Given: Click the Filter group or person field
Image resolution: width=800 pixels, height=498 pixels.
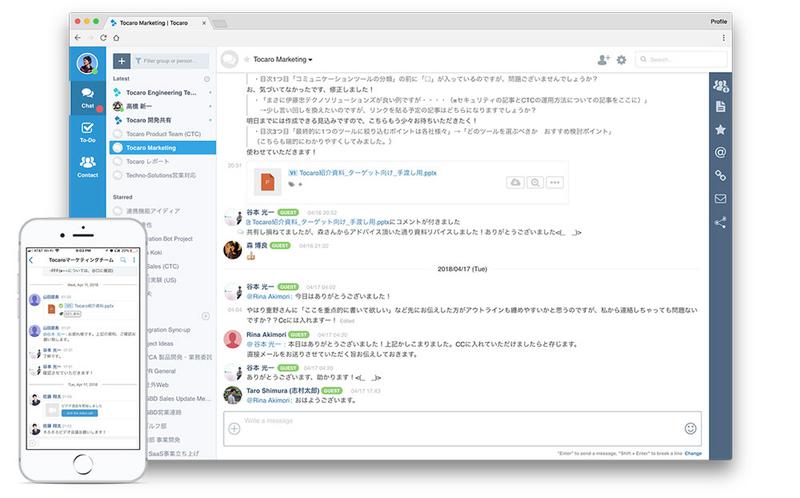Looking at the screenshot, I should click(170, 61).
